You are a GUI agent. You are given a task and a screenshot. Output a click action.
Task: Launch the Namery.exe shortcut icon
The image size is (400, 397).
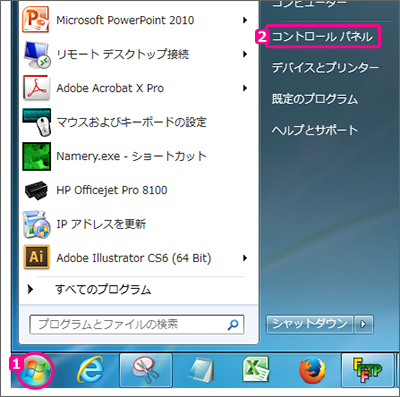point(37,156)
